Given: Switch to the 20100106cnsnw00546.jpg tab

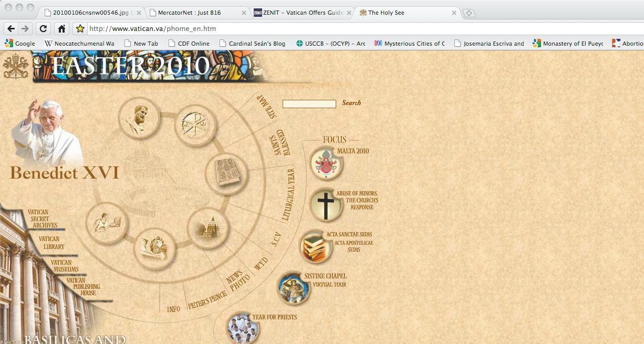Looking at the screenshot, I should 89,13.
